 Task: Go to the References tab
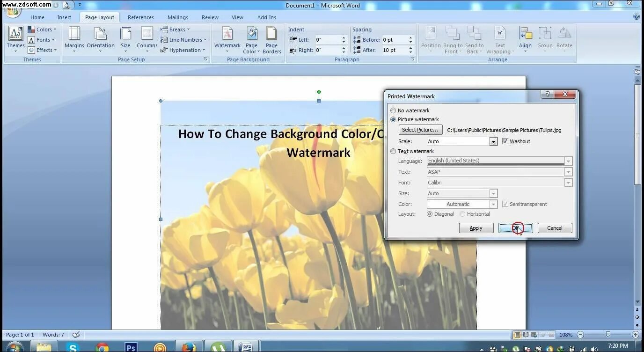pyautogui.click(x=141, y=17)
